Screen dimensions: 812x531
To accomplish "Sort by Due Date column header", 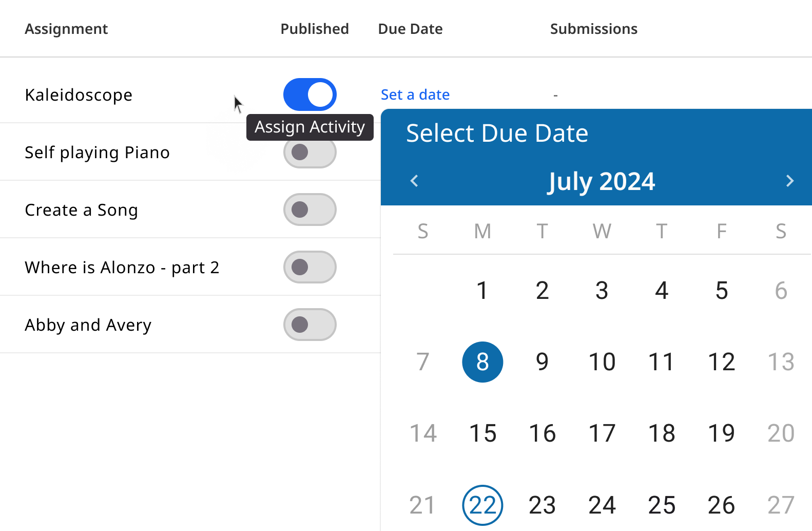I will [x=410, y=29].
